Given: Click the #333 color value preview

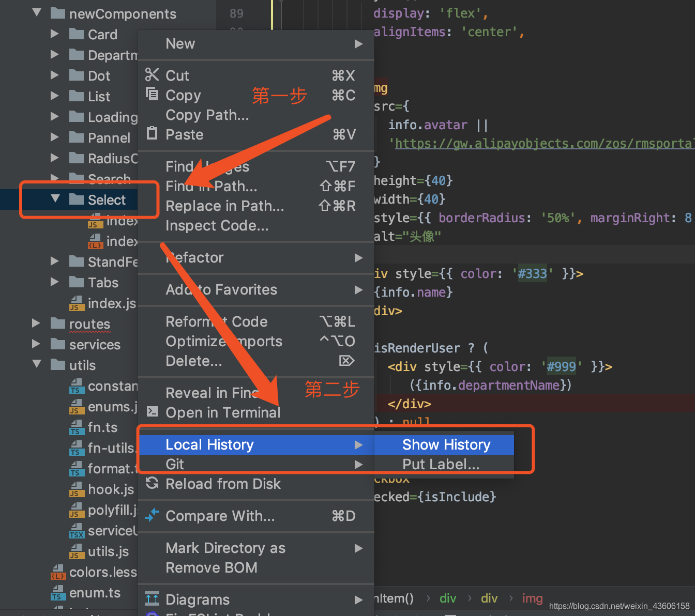Looking at the screenshot, I should pos(532,273).
